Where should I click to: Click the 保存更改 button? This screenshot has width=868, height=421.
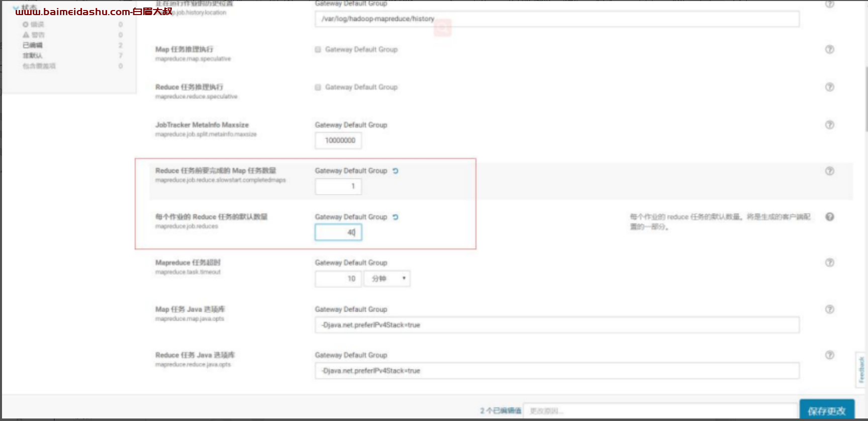827,410
